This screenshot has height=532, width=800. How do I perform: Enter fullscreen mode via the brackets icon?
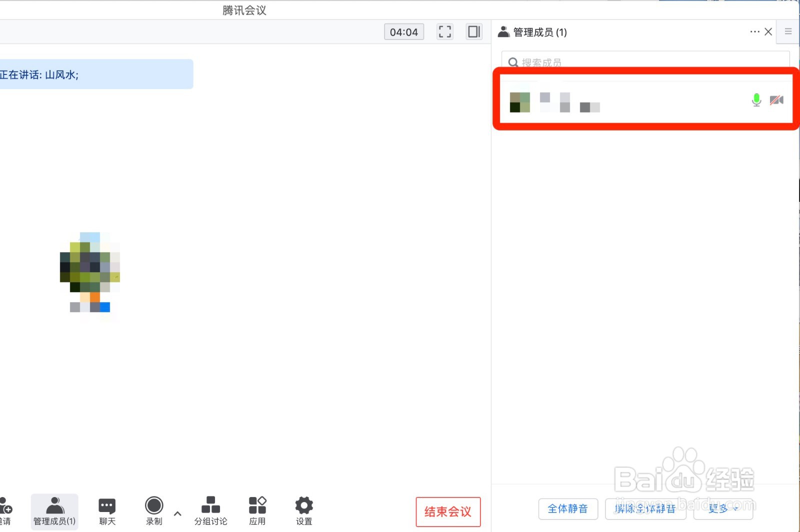(444, 32)
